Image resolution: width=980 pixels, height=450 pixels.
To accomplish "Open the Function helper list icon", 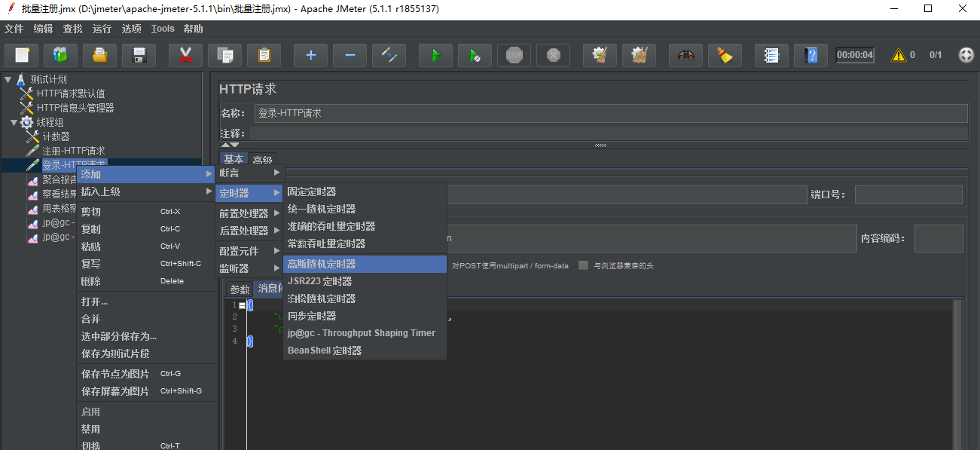I will pyautogui.click(x=771, y=55).
